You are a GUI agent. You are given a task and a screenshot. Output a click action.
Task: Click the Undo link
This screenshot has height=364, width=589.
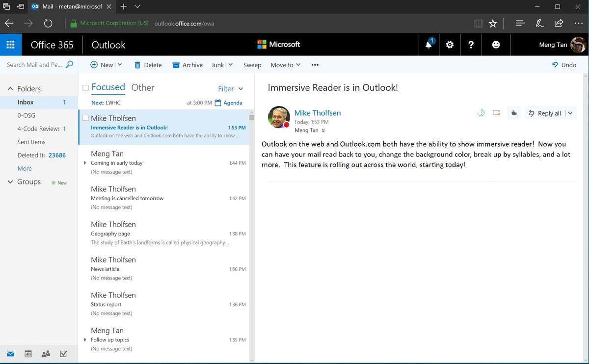pyautogui.click(x=564, y=64)
